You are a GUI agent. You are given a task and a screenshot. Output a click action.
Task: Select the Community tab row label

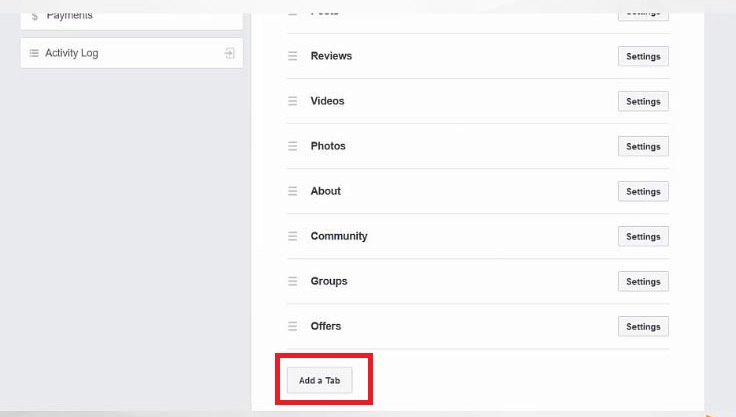[339, 236]
